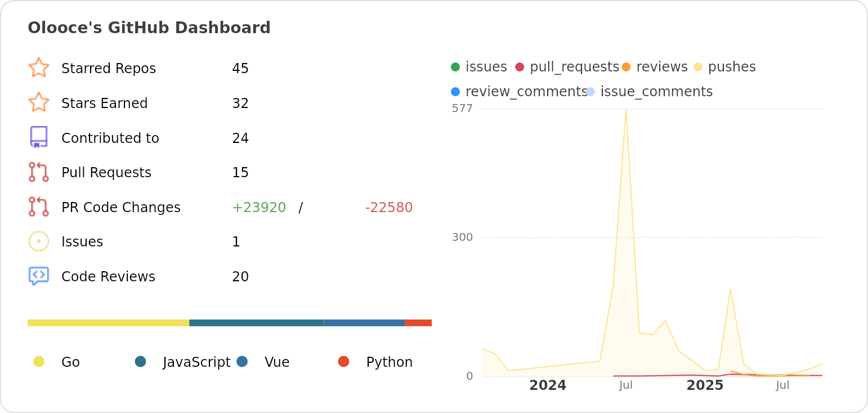This screenshot has height=413, width=868.
Task: Click the Issues circle icon
Action: pyautogui.click(x=39, y=241)
